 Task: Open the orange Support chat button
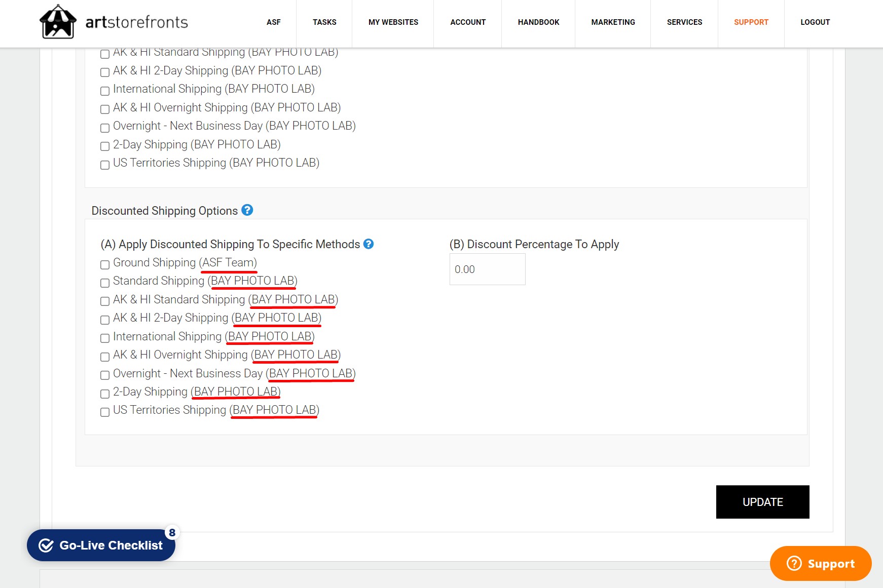(x=821, y=563)
